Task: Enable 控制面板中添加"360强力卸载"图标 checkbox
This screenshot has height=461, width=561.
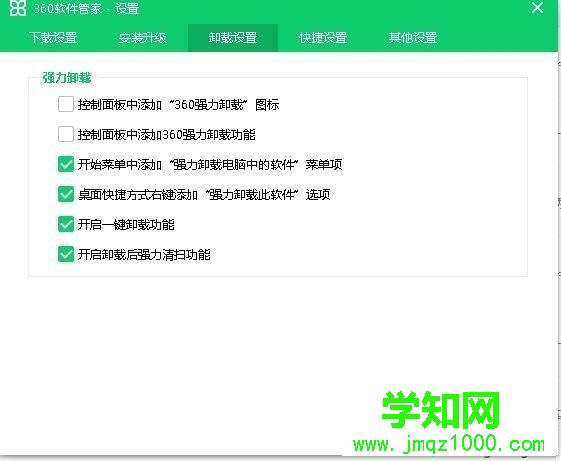Action: (66, 104)
